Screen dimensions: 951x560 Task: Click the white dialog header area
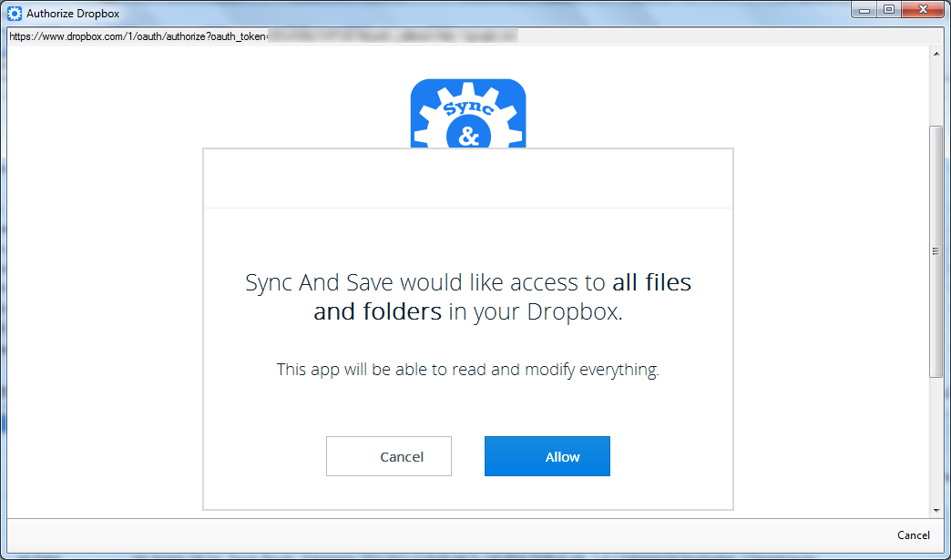[467, 177]
